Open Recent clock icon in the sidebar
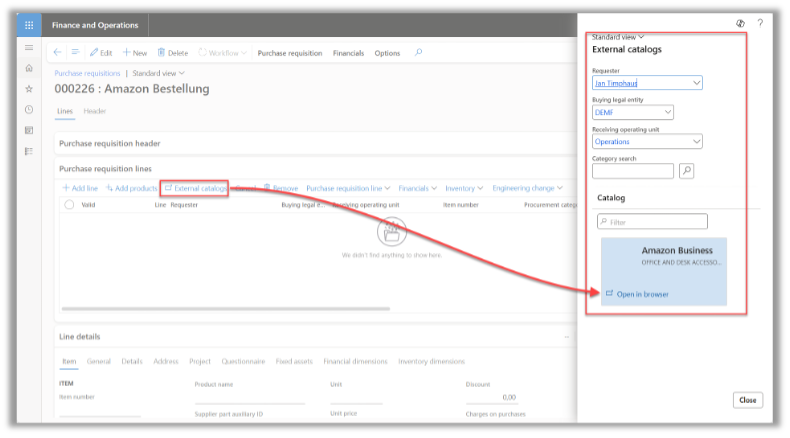 click(x=29, y=109)
